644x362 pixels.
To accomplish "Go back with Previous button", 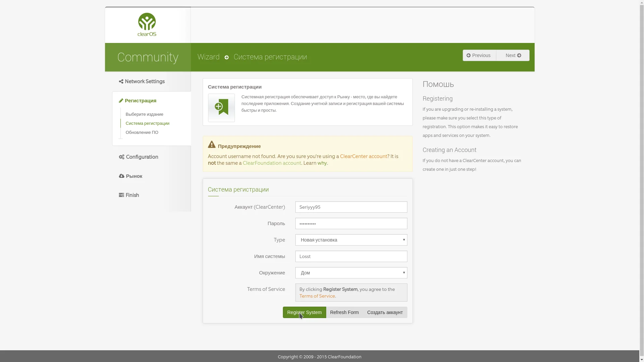I will (x=479, y=55).
